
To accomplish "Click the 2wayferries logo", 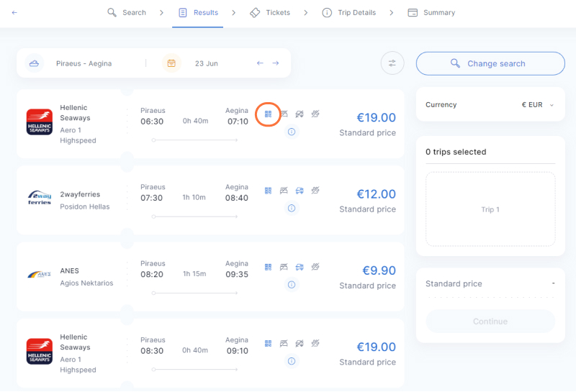I will (40, 198).
